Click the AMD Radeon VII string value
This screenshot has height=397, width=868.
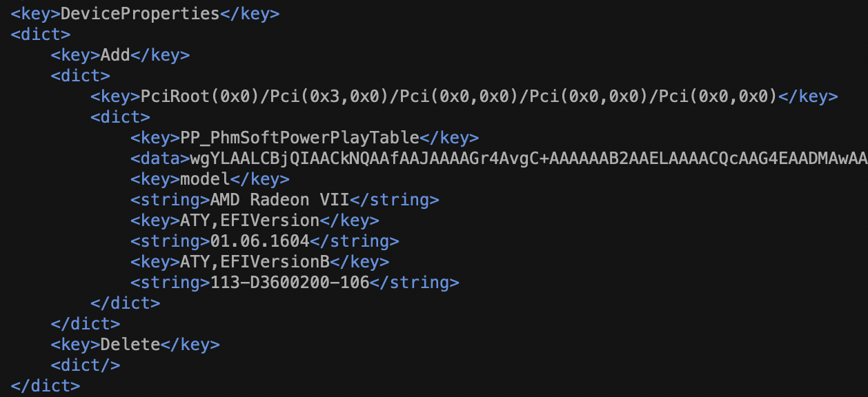[x=279, y=200]
